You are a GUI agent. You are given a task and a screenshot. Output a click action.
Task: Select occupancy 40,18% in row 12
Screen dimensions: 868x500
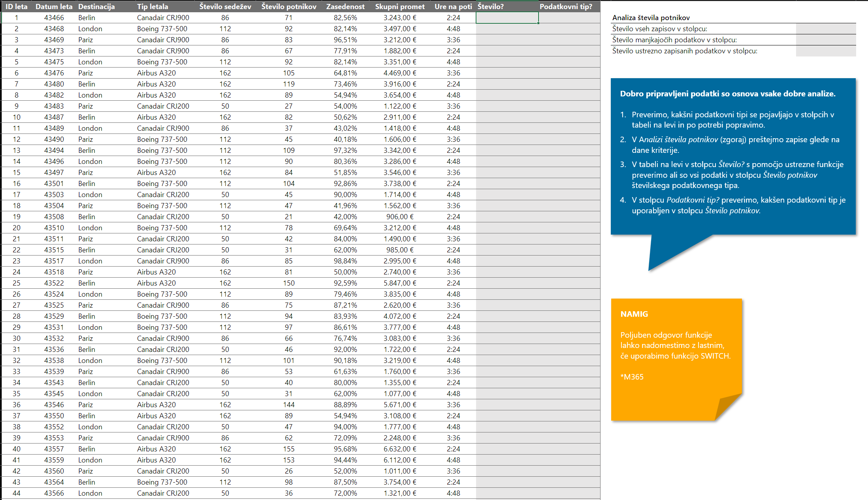pos(345,139)
